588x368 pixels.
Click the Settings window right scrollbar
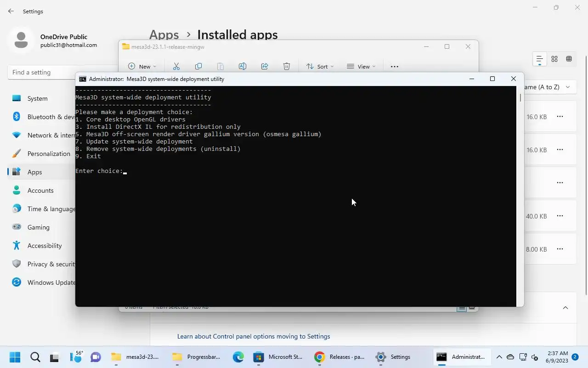click(586, 175)
